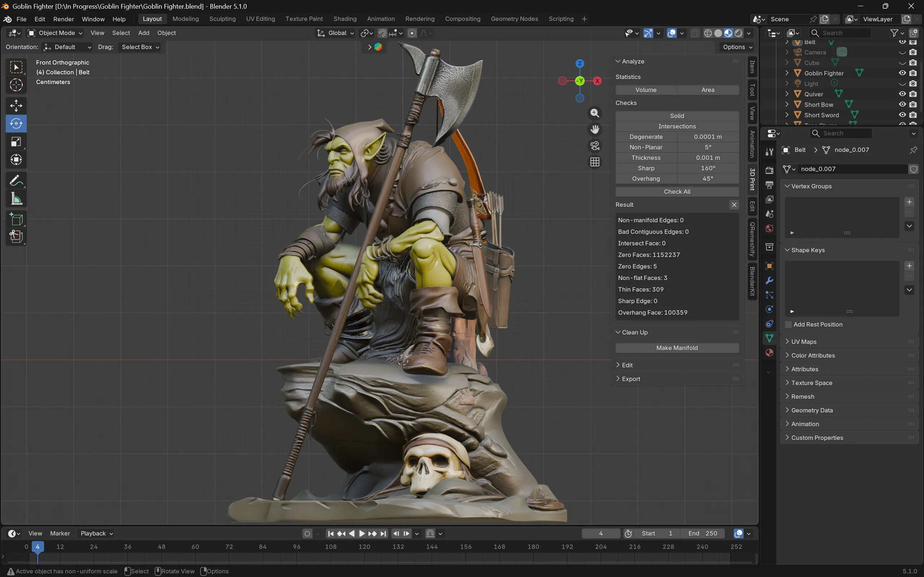Open the BlenderKit sidebar tab
The width and height of the screenshot is (924, 577).
point(752,281)
